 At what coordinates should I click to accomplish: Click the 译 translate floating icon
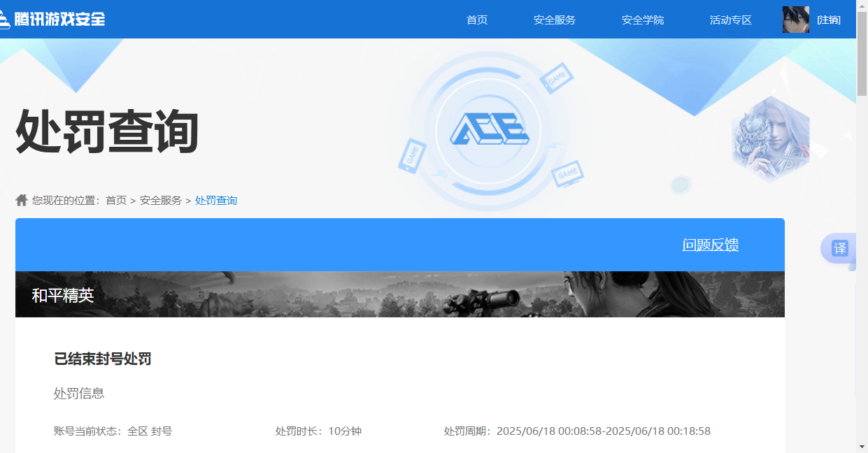(839, 247)
